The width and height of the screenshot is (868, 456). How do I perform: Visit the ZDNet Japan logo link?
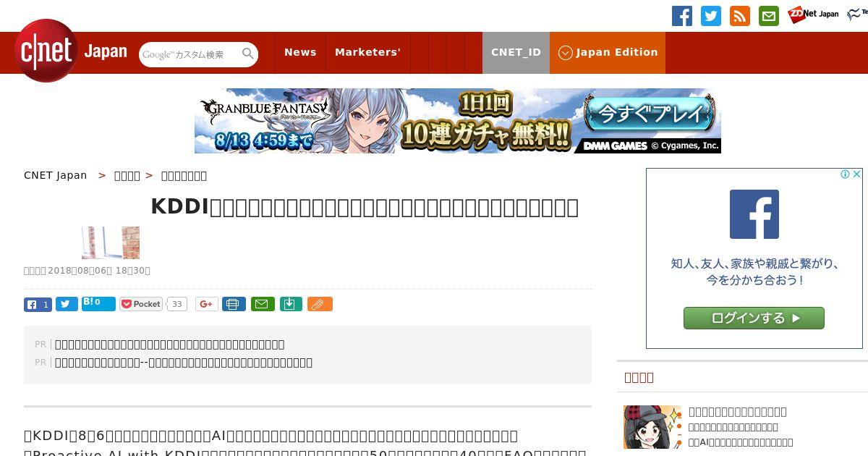click(x=813, y=14)
